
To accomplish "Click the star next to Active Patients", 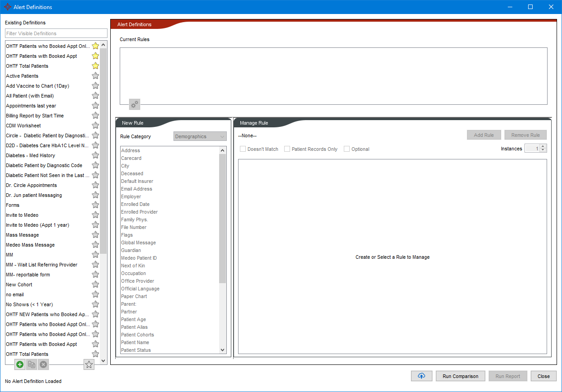I will click(x=95, y=76).
